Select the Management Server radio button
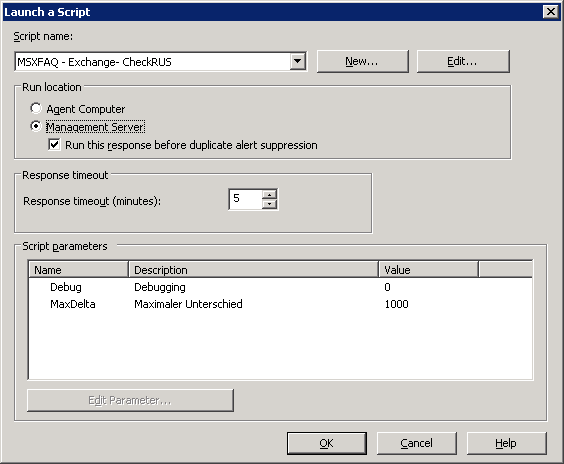This screenshot has height=464, width=564. coord(36,127)
